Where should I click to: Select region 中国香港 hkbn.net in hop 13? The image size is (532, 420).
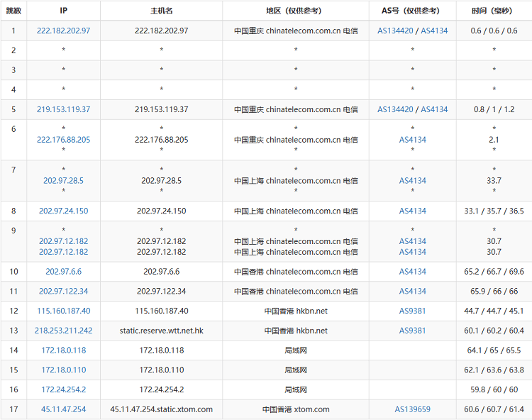click(x=296, y=331)
